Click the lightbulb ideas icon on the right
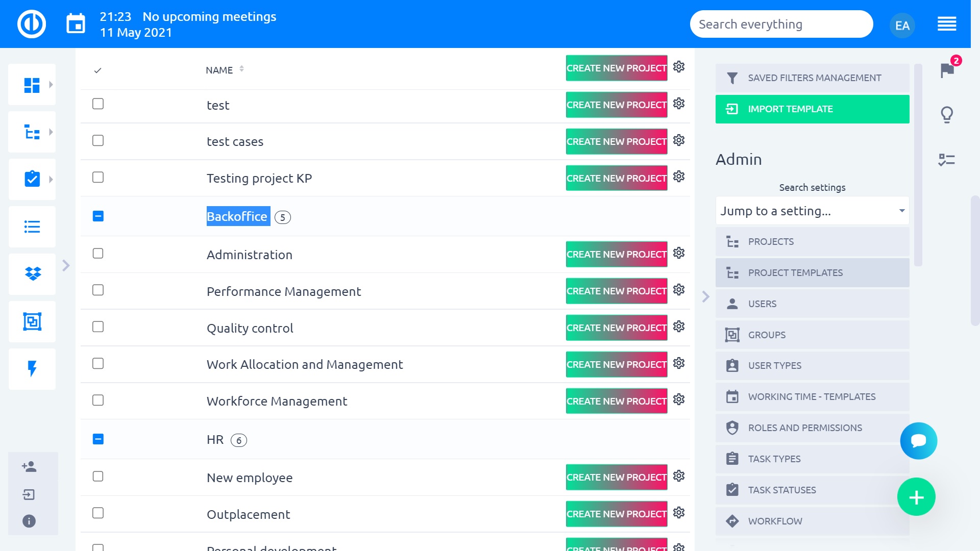 coord(947,115)
